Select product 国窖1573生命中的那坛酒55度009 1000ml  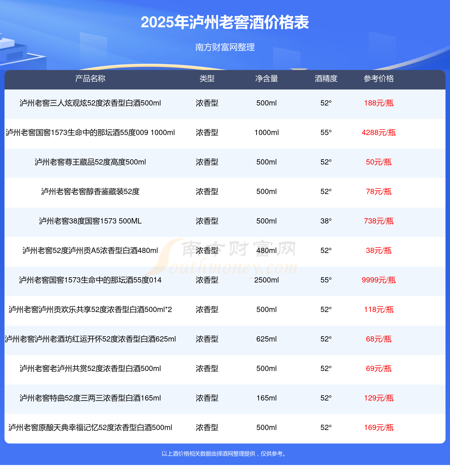pos(90,132)
